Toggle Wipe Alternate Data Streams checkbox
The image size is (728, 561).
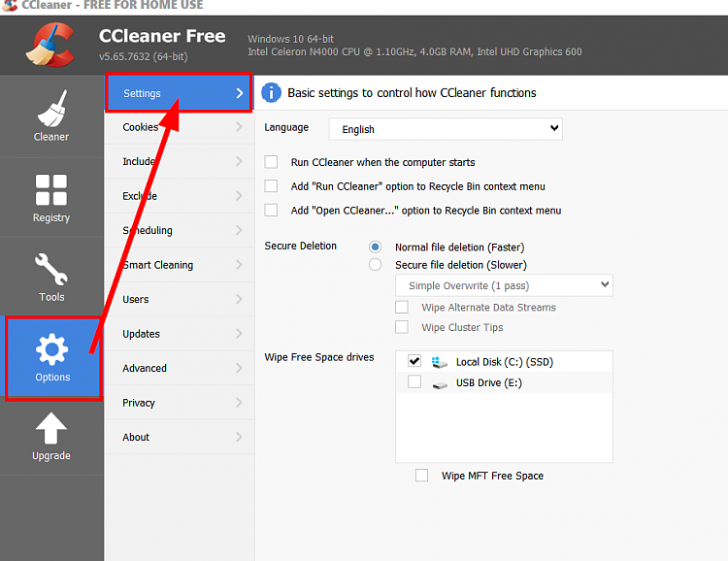tap(402, 307)
